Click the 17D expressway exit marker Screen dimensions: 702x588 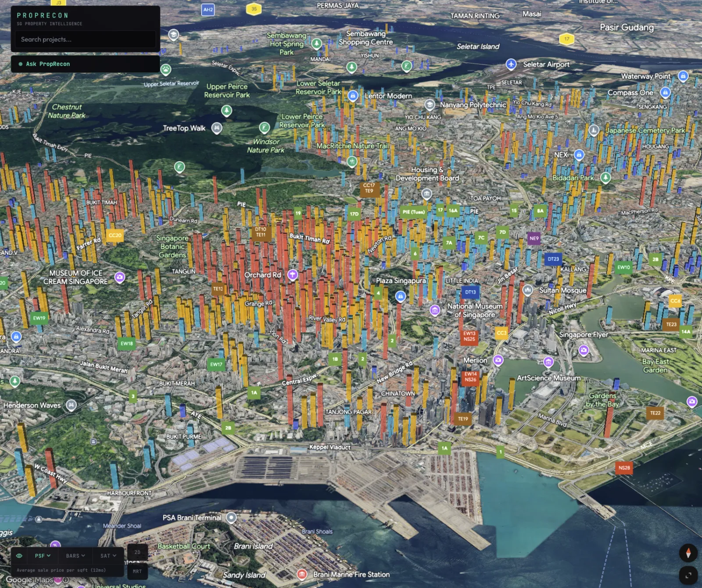pos(354,214)
